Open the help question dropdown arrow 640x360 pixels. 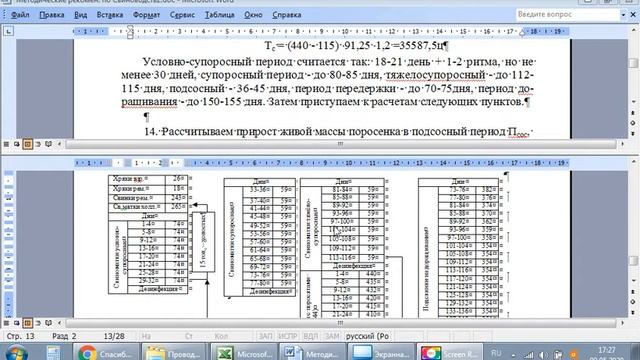coord(623,15)
